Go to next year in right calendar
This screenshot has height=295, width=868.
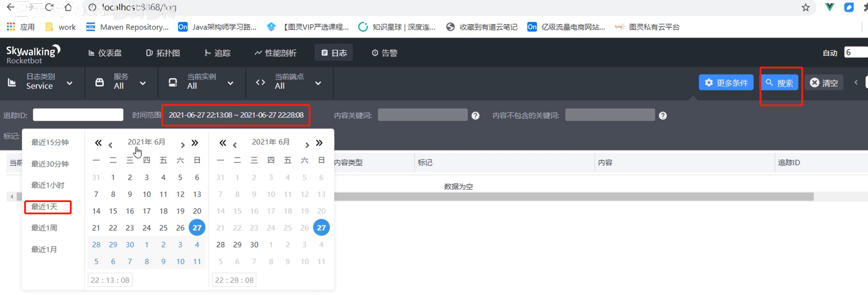coord(319,143)
